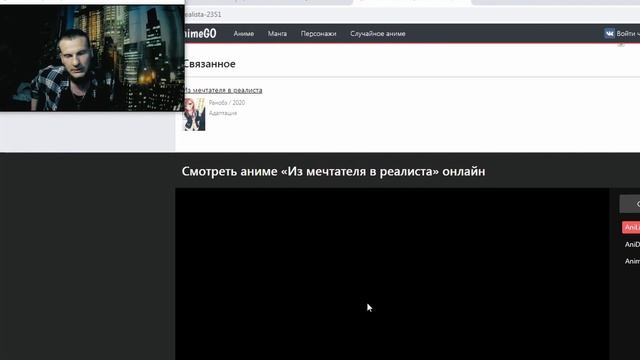The height and width of the screenshot is (360, 640).
Task: Select the AniDub dubbing option
Action: tap(632, 244)
